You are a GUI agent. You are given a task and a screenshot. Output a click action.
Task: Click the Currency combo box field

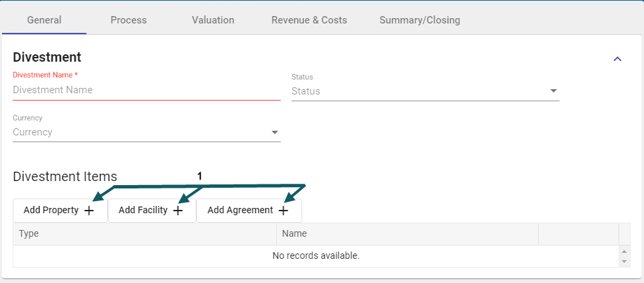[x=139, y=132]
